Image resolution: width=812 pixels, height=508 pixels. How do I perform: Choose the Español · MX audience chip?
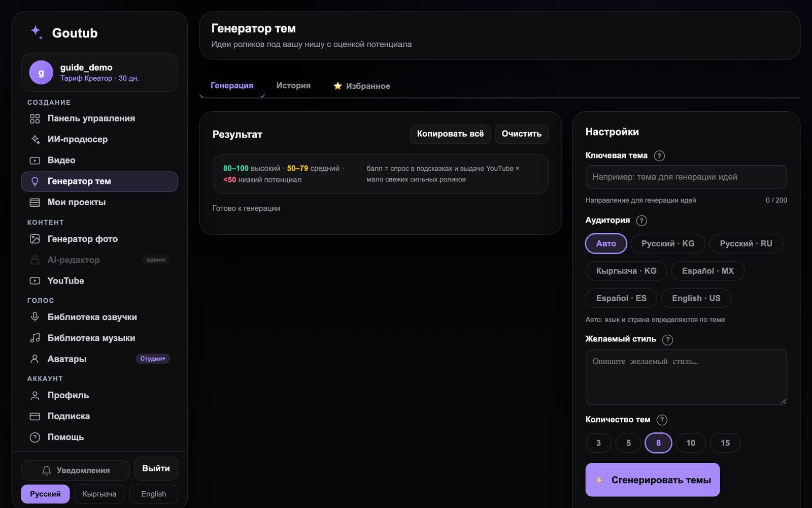coord(708,271)
